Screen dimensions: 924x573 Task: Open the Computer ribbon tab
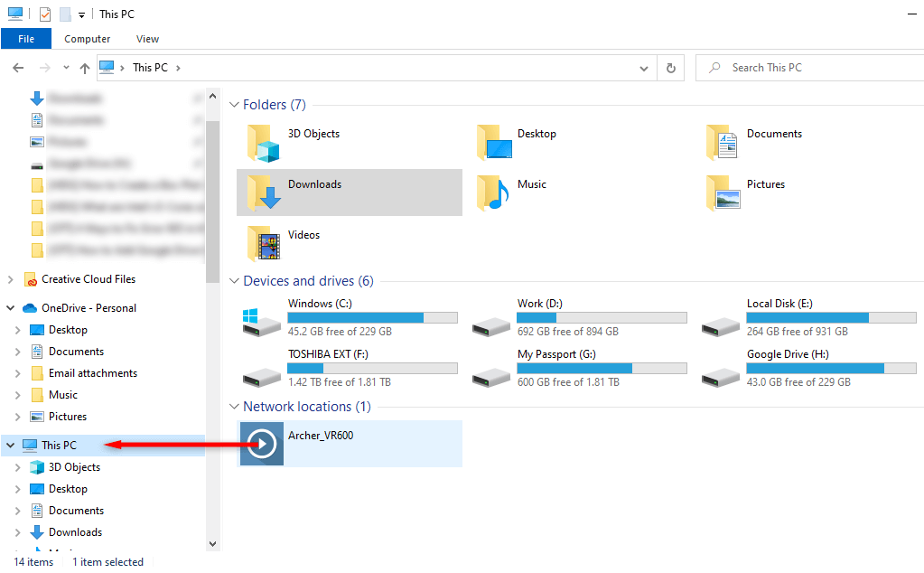tap(88, 39)
